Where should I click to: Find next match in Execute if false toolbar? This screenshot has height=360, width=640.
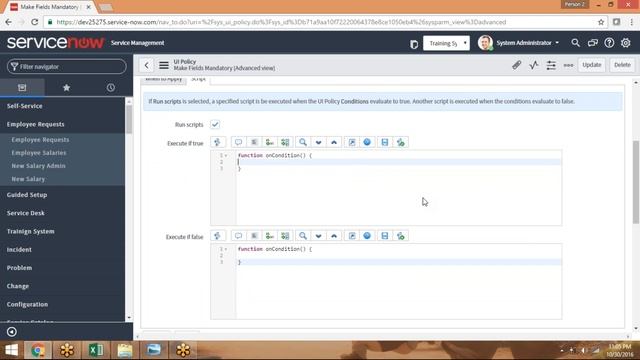318,236
